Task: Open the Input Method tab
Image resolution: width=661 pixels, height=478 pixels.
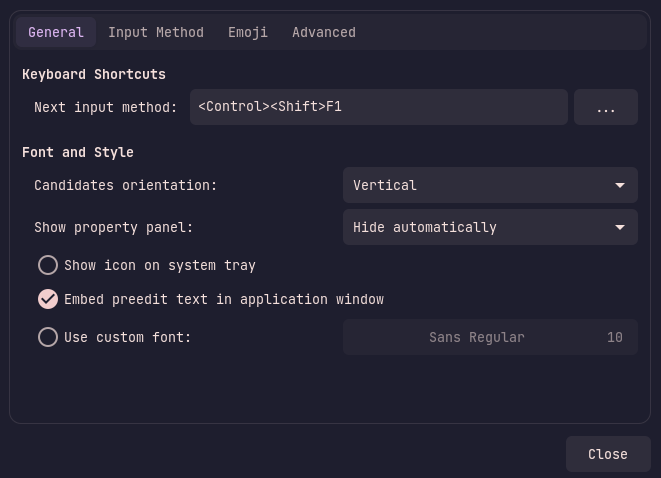Action: tap(156, 32)
